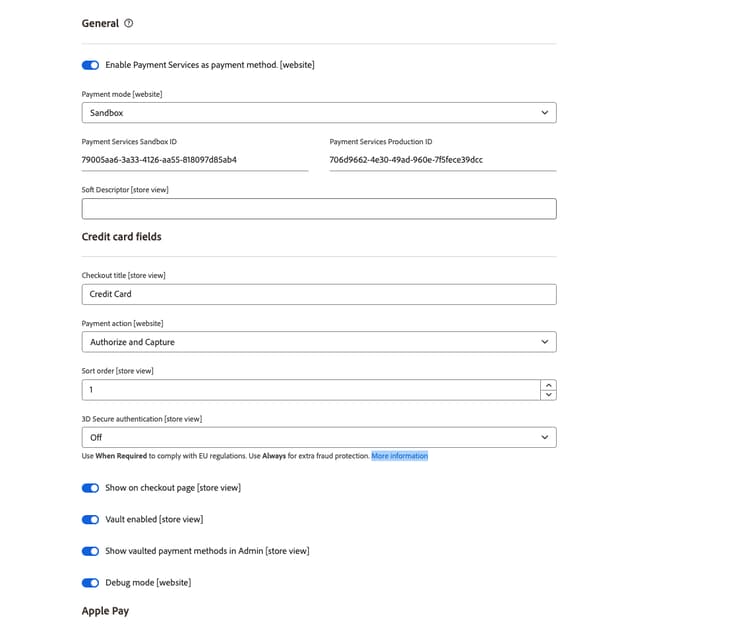Click the Sort order number field
This screenshot has height=629, width=750.
[310, 389]
